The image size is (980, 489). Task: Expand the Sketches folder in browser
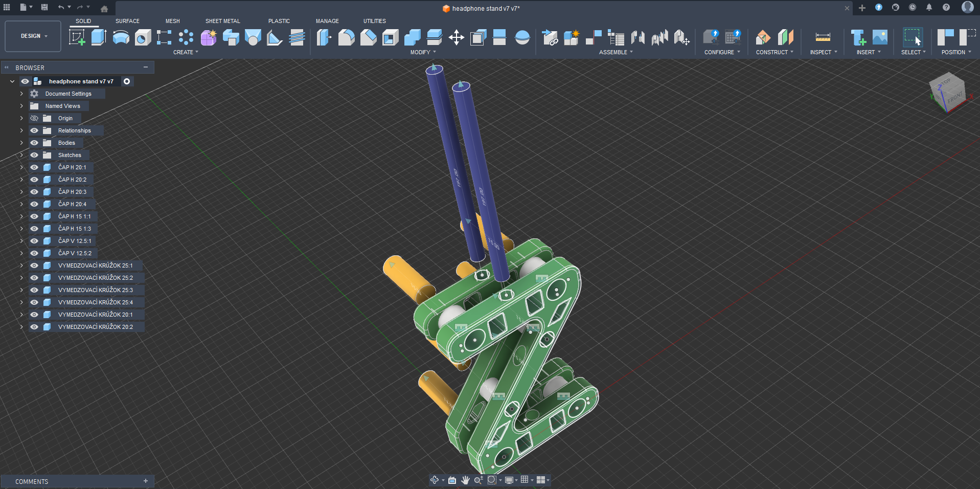point(21,155)
